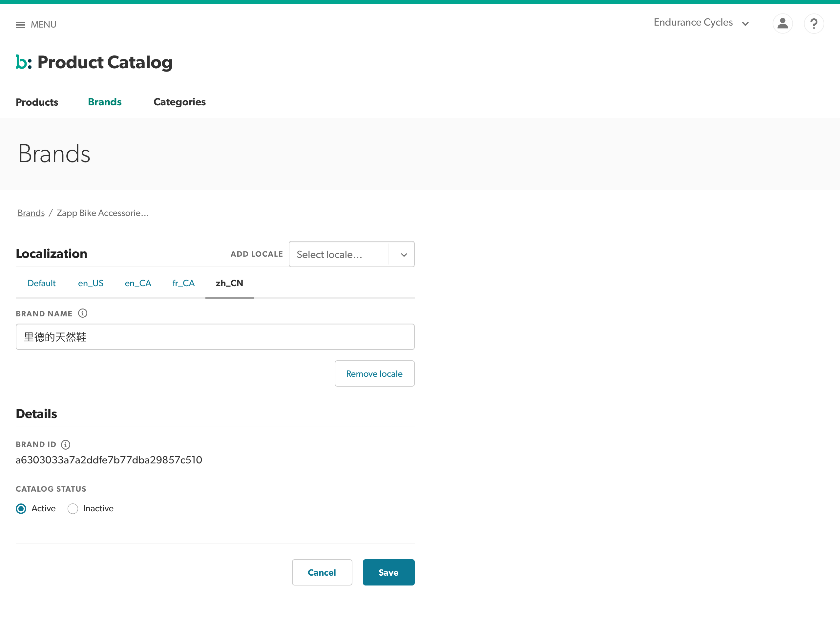840x617 pixels.
Task: Switch to the Default locale tab
Action: point(40,283)
